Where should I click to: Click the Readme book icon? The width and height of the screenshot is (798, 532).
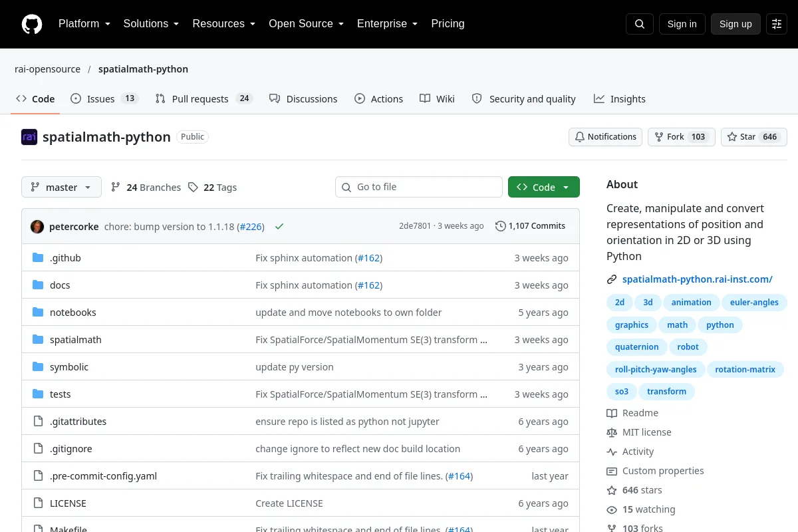click(x=612, y=413)
